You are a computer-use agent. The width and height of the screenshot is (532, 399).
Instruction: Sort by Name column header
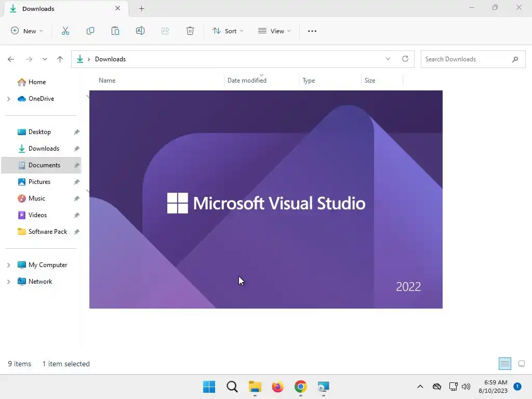(x=107, y=81)
